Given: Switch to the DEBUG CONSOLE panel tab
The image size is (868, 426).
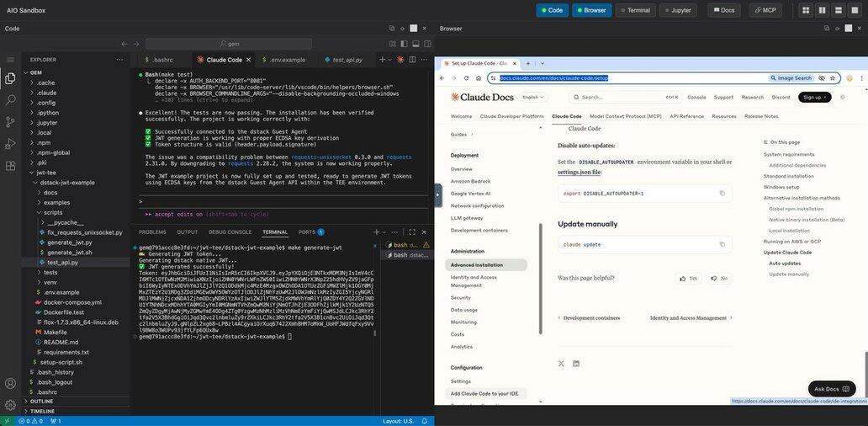Looking at the screenshot, I should point(230,232).
